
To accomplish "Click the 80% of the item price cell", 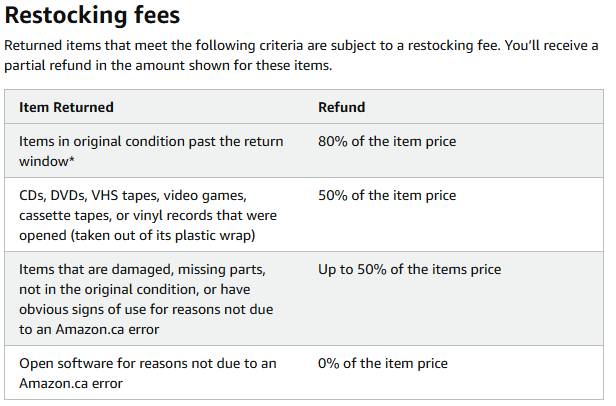I will (x=387, y=141).
